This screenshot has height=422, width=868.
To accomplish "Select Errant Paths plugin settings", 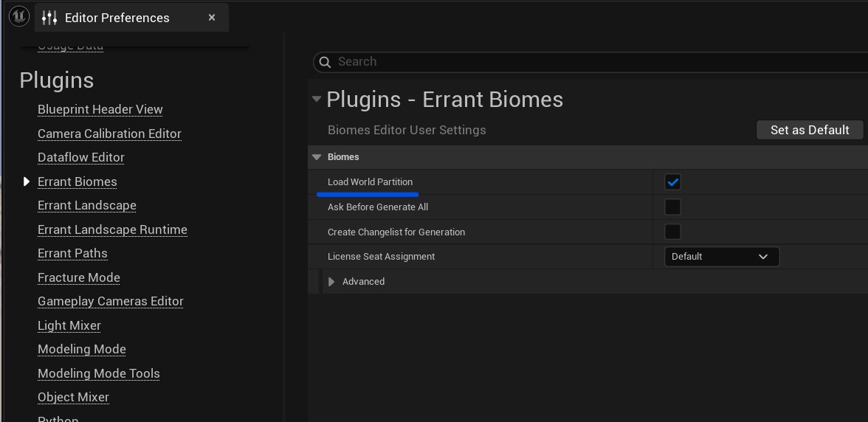I will (72, 254).
